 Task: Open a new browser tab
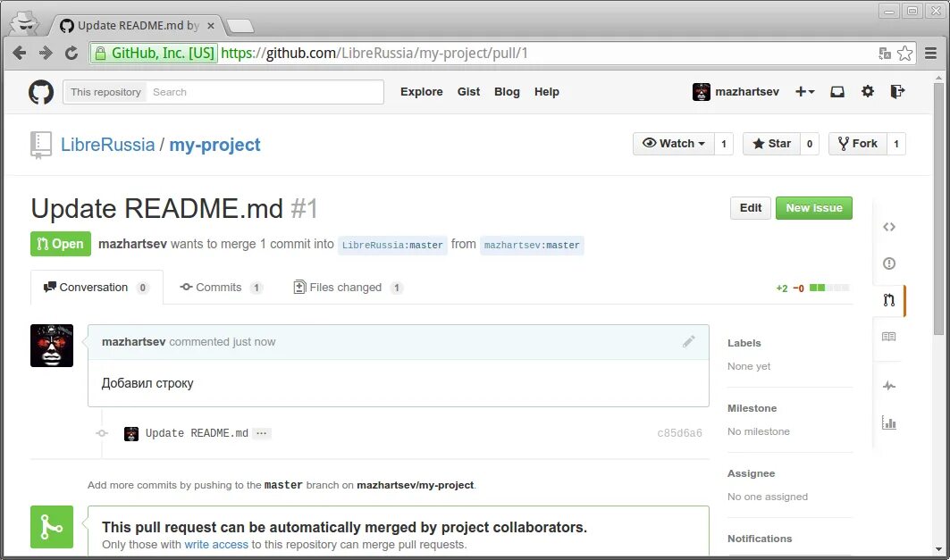point(240,26)
